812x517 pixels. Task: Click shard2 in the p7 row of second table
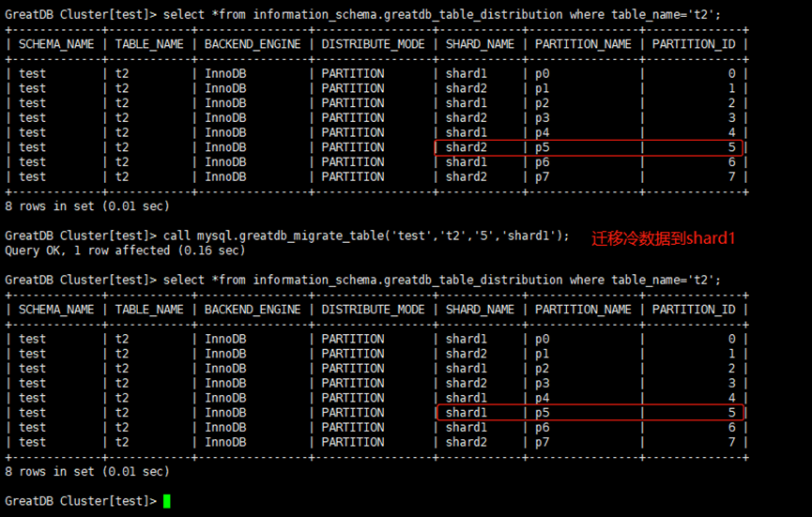pyautogui.click(x=466, y=442)
